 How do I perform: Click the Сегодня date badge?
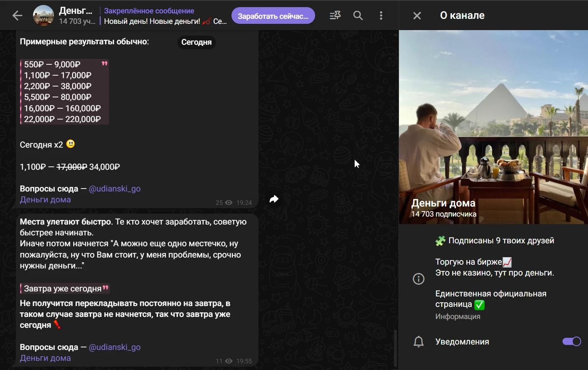(197, 42)
